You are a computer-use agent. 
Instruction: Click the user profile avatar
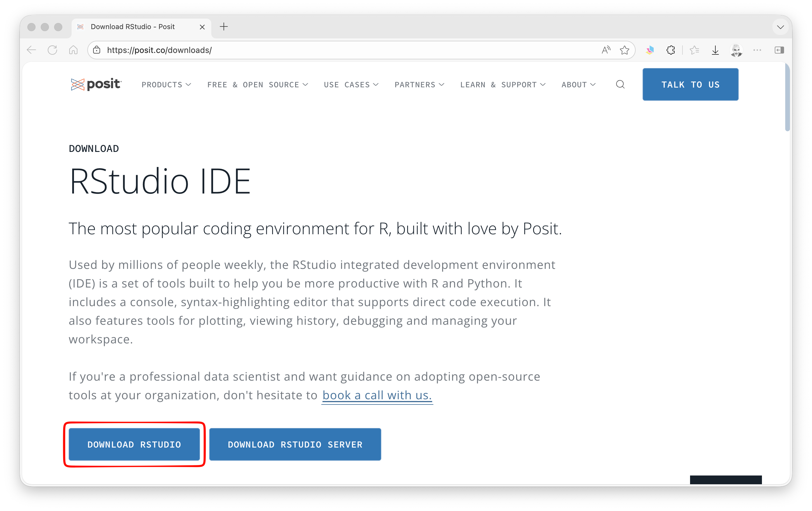(736, 50)
